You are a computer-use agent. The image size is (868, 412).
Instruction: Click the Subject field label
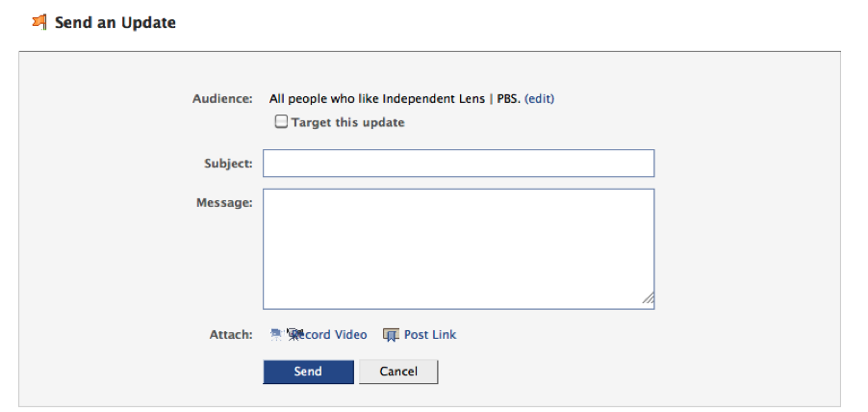pyautogui.click(x=230, y=164)
